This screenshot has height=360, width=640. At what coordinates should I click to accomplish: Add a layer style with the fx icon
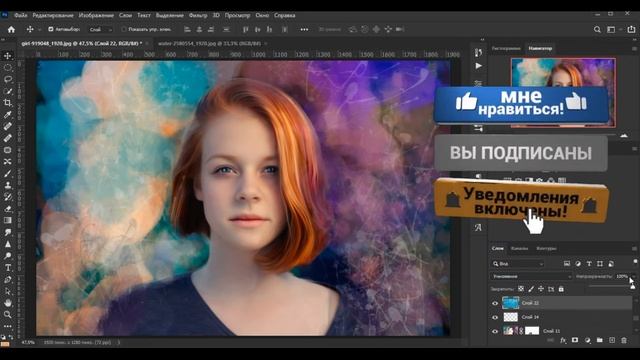563,340
